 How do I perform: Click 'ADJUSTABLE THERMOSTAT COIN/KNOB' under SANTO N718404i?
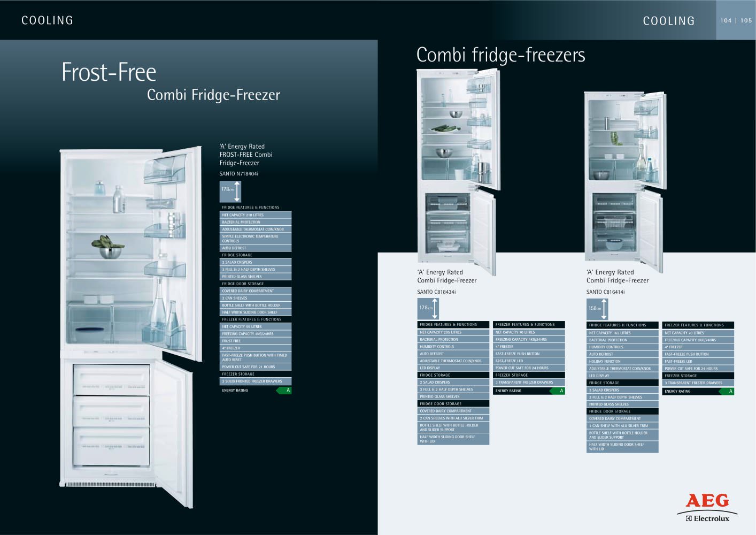coord(256,230)
